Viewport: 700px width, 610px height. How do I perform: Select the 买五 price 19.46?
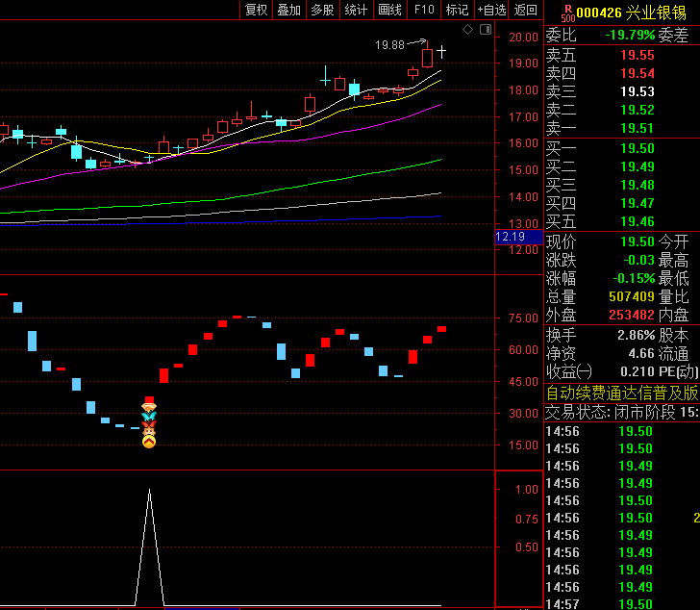(637, 222)
